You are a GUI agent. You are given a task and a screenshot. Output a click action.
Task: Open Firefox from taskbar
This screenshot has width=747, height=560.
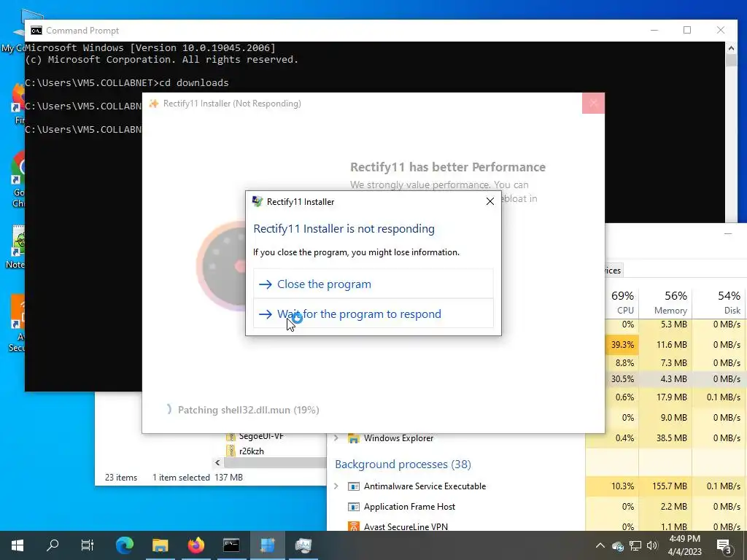click(x=196, y=545)
